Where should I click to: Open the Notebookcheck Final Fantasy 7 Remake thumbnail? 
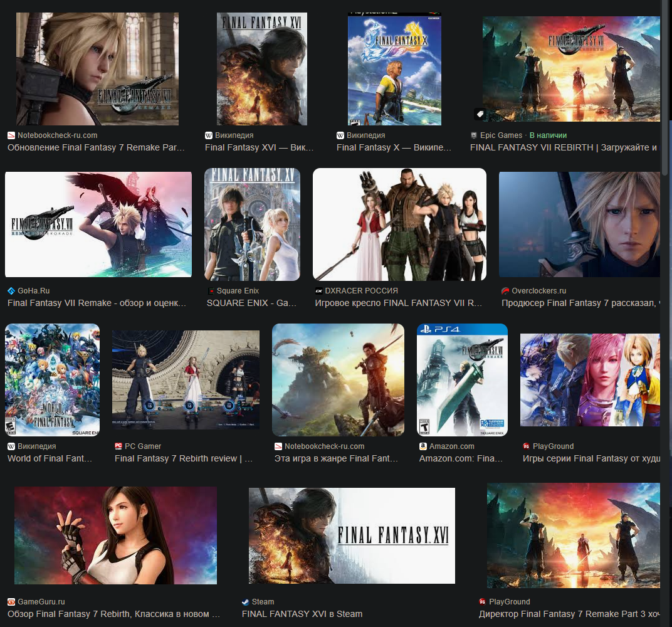pyautogui.click(x=97, y=69)
